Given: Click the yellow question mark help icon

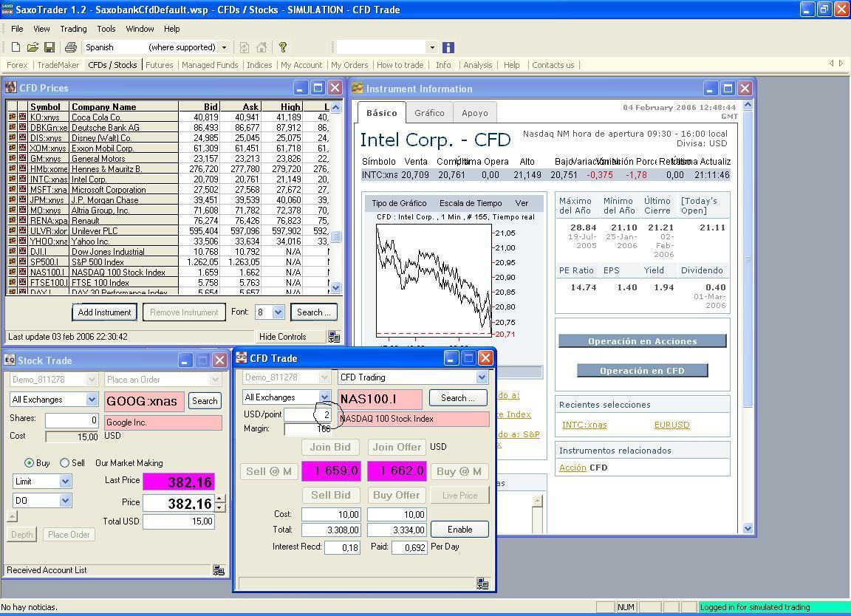Looking at the screenshot, I should [282, 47].
